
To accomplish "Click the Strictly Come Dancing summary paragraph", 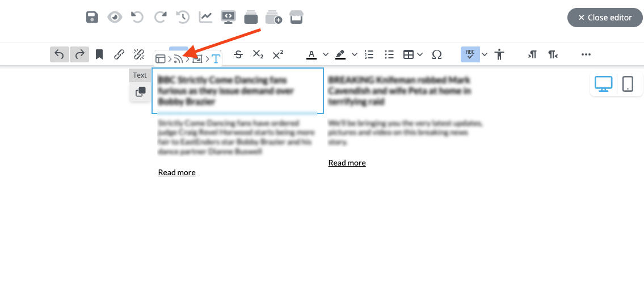I will [237, 137].
